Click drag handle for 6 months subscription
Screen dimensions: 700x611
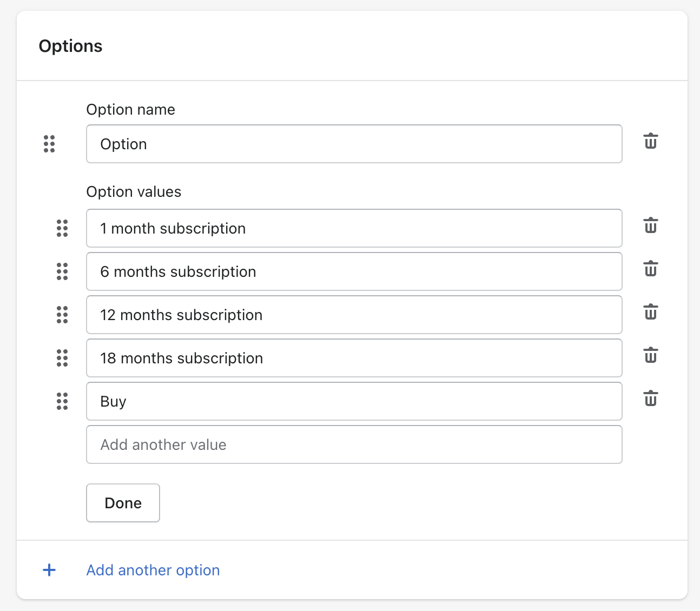[x=62, y=271]
